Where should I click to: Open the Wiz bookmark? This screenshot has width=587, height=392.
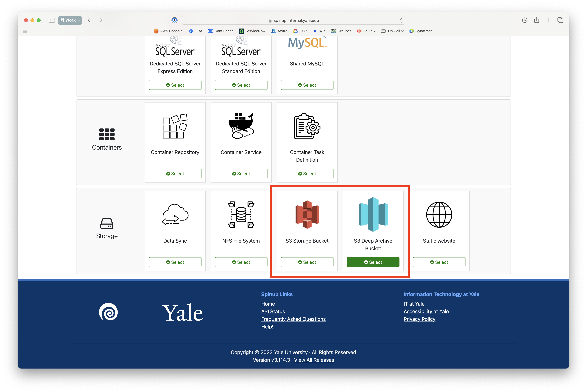pyautogui.click(x=319, y=31)
